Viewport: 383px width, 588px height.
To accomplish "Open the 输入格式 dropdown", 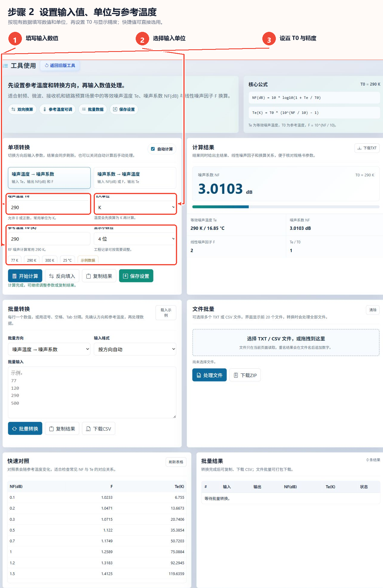I will pyautogui.click(x=135, y=349).
